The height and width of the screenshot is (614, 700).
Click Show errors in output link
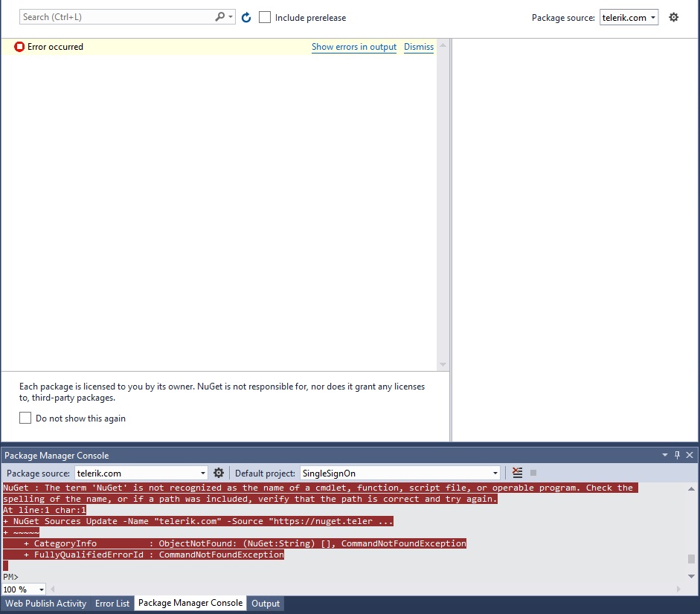coord(354,47)
